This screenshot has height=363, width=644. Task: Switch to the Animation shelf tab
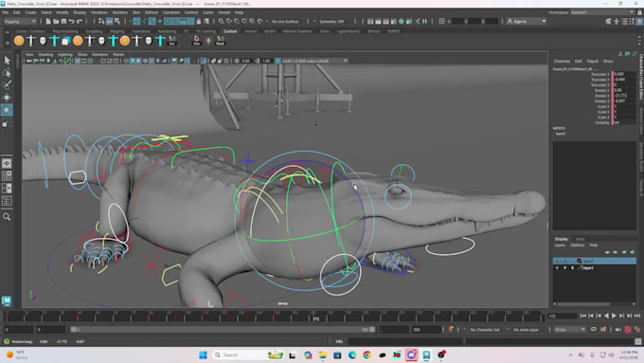tap(141, 31)
